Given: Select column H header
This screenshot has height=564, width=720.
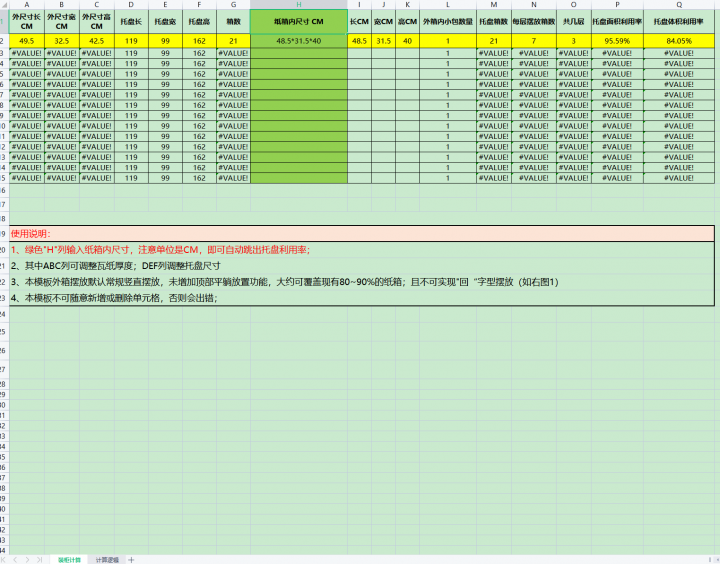Looking at the screenshot, I should [x=298, y=5].
